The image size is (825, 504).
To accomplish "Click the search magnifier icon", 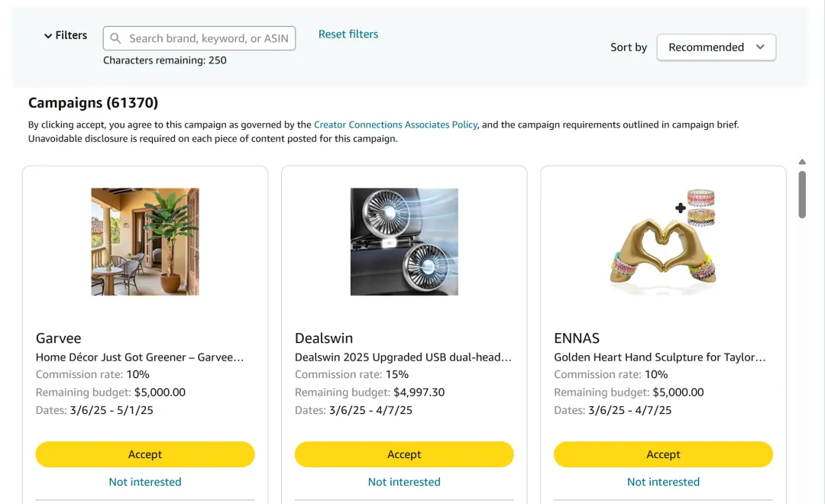I will [x=115, y=38].
